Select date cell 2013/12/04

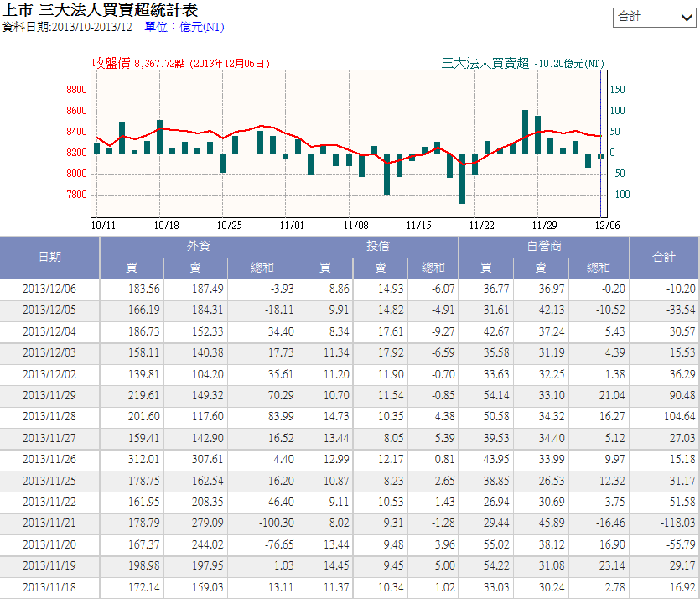click(x=49, y=331)
